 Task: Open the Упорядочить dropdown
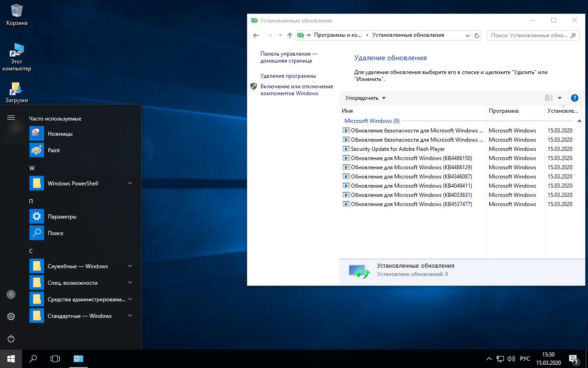[364, 98]
